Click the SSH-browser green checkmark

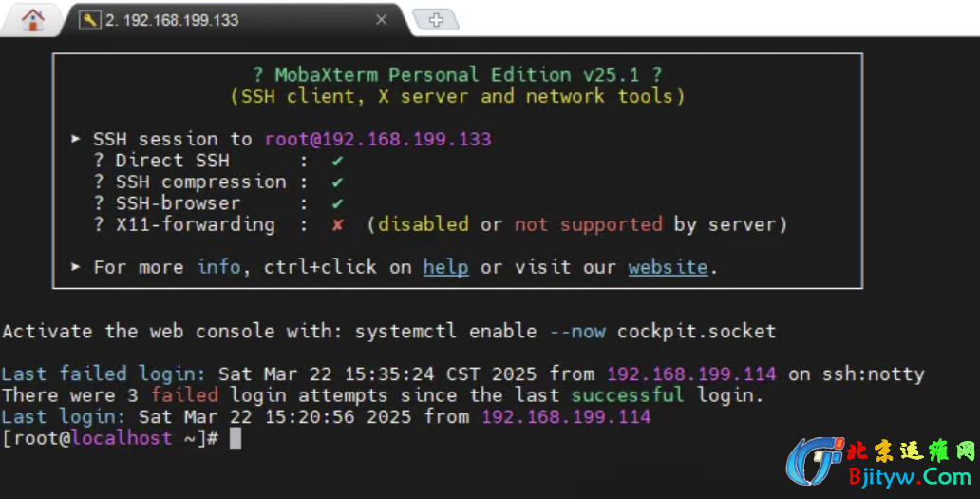(337, 203)
